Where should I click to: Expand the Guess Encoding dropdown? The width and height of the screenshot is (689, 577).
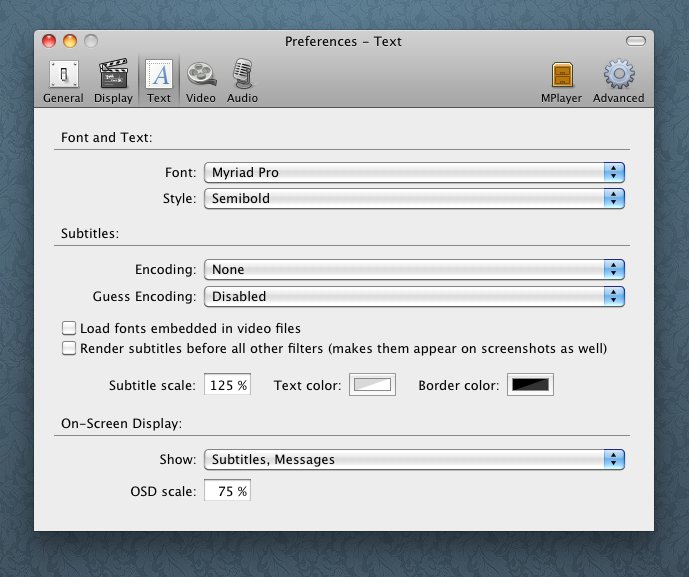tap(414, 296)
